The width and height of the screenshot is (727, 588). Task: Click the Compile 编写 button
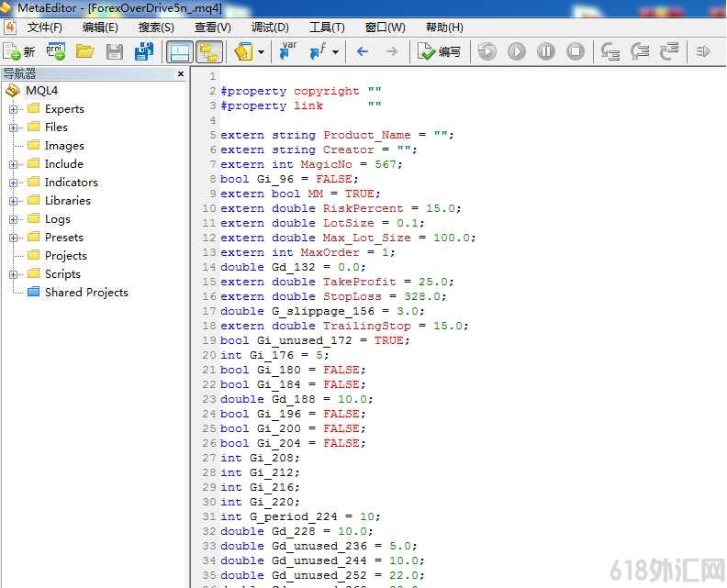coord(439,51)
